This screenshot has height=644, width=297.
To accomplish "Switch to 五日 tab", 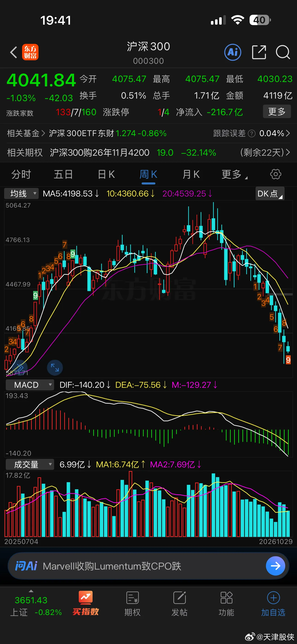I will point(63,175).
